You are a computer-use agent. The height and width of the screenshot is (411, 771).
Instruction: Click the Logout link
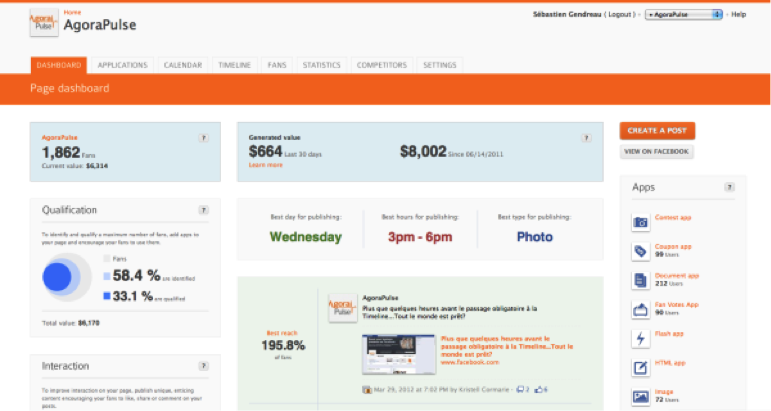pos(620,15)
